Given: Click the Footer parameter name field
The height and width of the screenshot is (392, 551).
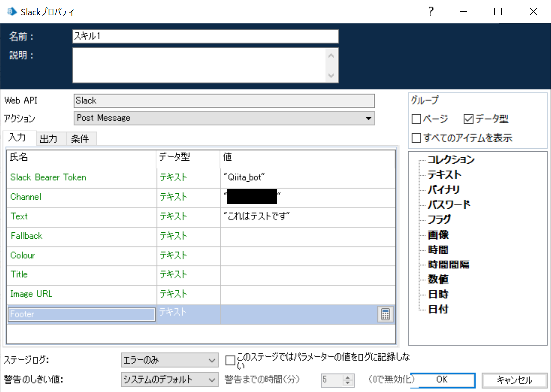Looking at the screenshot, I should (x=82, y=314).
